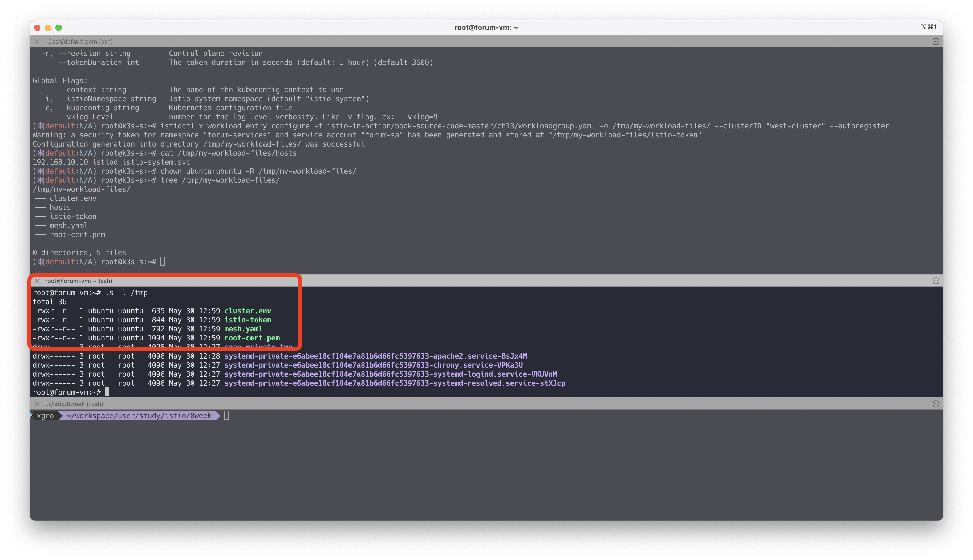Click green root-cert.pem in ls listing

click(252, 338)
